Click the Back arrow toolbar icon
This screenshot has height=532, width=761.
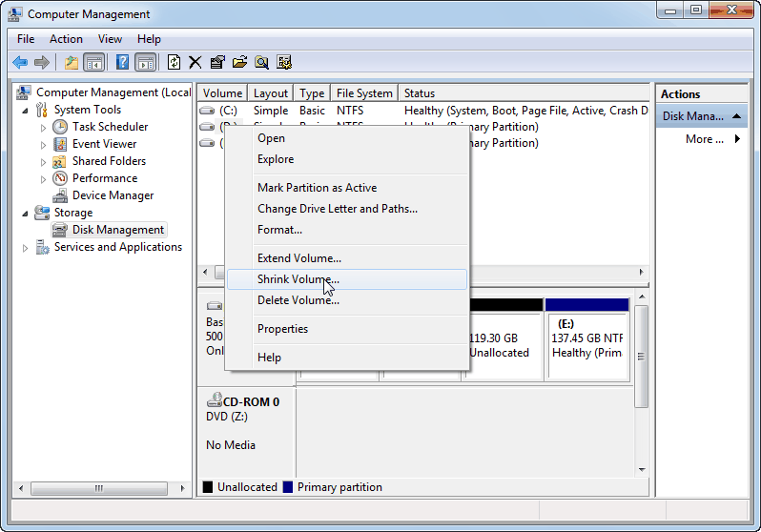[x=20, y=62]
